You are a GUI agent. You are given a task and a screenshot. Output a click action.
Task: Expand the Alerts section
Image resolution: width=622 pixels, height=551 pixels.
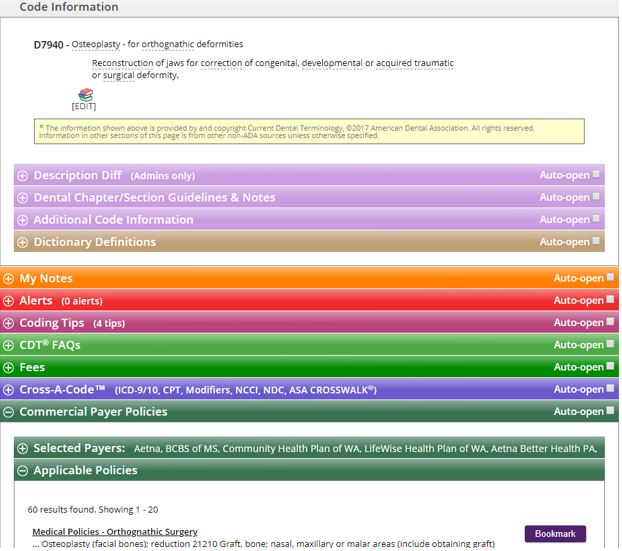(x=8, y=301)
